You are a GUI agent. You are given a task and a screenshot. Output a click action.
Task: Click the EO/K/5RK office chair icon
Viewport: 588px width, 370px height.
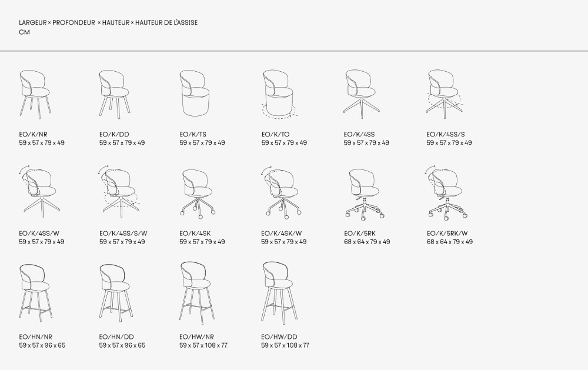[x=363, y=193]
